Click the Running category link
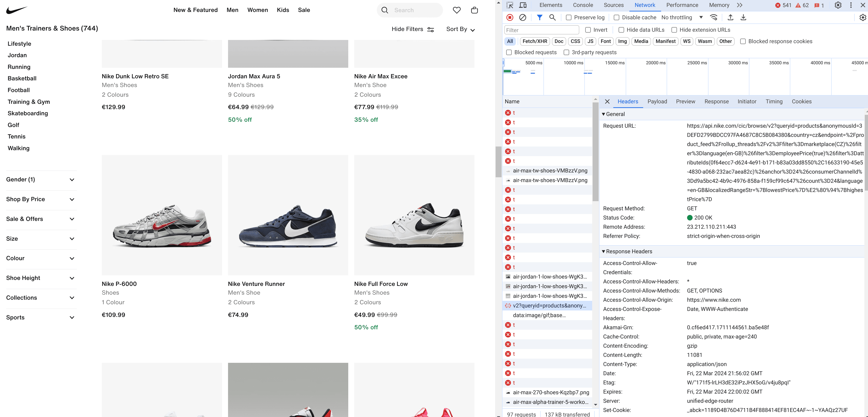This screenshot has width=868, height=417. [19, 67]
